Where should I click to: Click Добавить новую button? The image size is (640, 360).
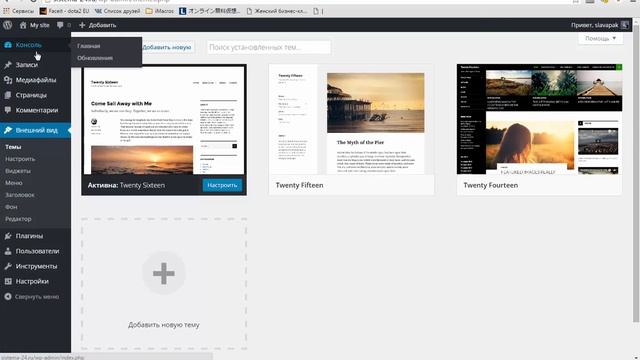tap(167, 47)
